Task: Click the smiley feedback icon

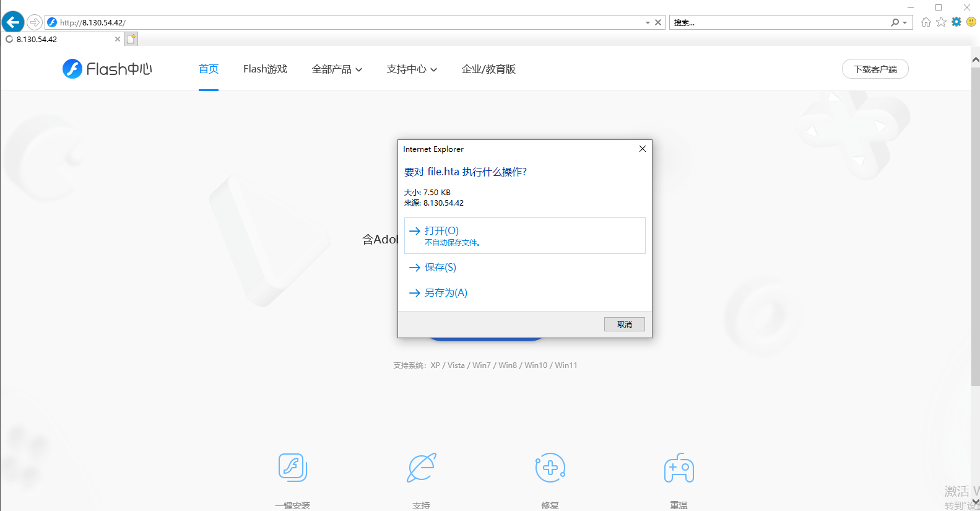Action: point(971,22)
